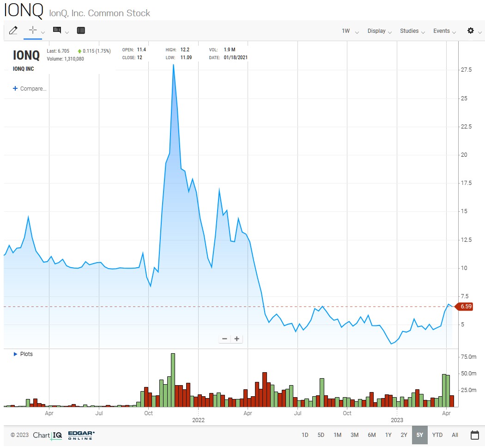
Task: Select the 2Y range
Action: pos(404,435)
